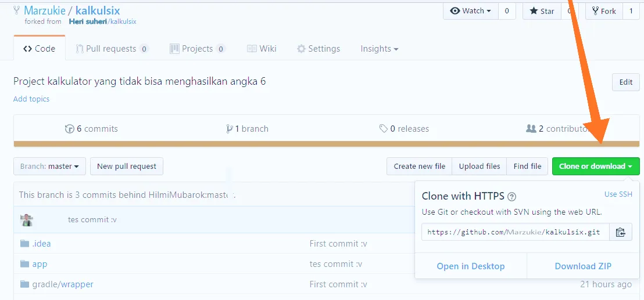Click the help icon beside Clone with HTTPS

pos(511,197)
